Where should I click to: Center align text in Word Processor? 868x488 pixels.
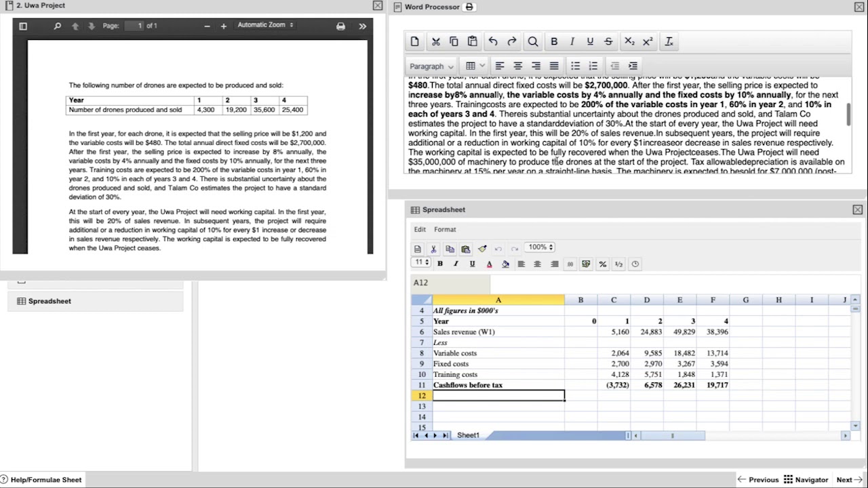(518, 66)
